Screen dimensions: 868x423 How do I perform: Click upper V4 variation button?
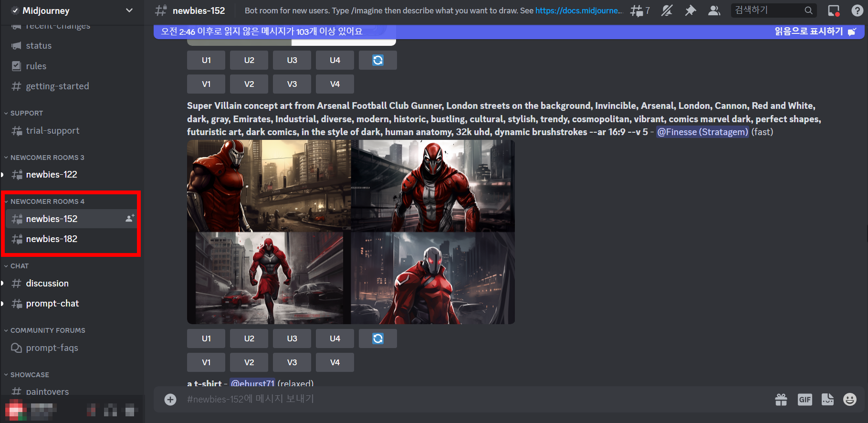(x=335, y=84)
